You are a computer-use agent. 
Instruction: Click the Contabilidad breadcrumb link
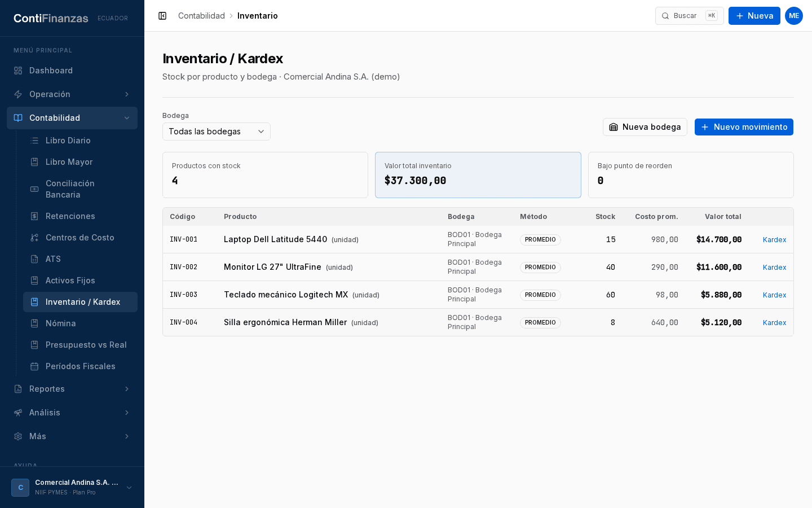click(201, 16)
